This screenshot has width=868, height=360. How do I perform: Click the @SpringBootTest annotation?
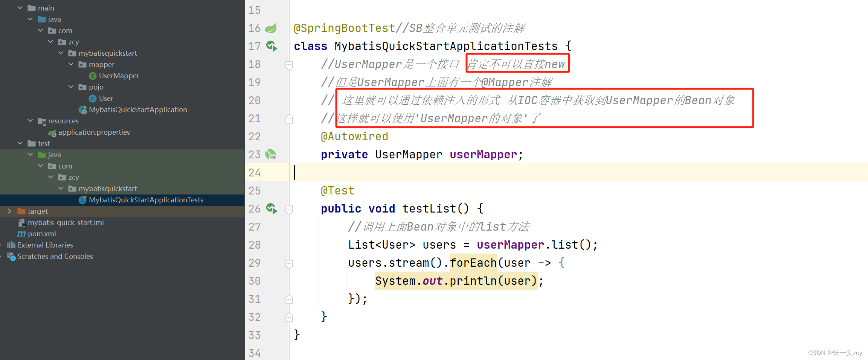344,28
